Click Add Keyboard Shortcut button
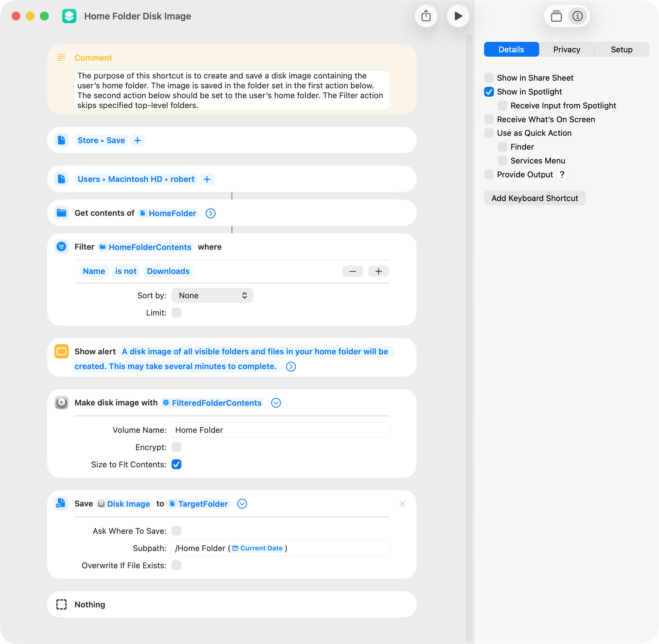 pos(535,198)
